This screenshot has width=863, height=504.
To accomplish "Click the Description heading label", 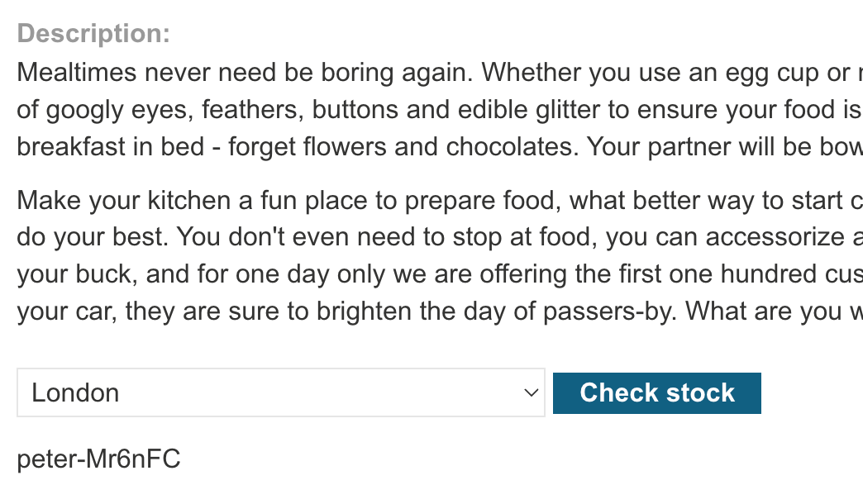I will tap(93, 34).
